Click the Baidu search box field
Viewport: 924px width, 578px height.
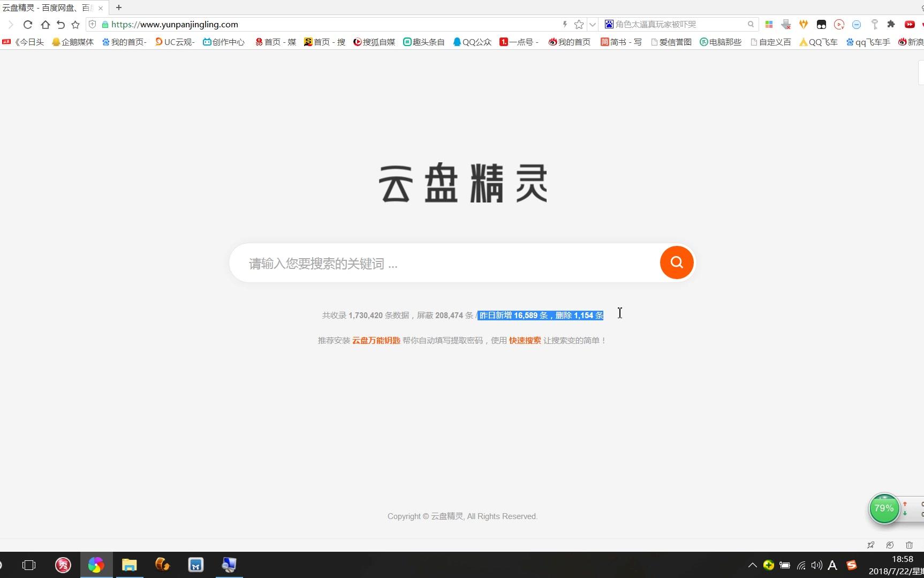pyautogui.click(x=677, y=24)
